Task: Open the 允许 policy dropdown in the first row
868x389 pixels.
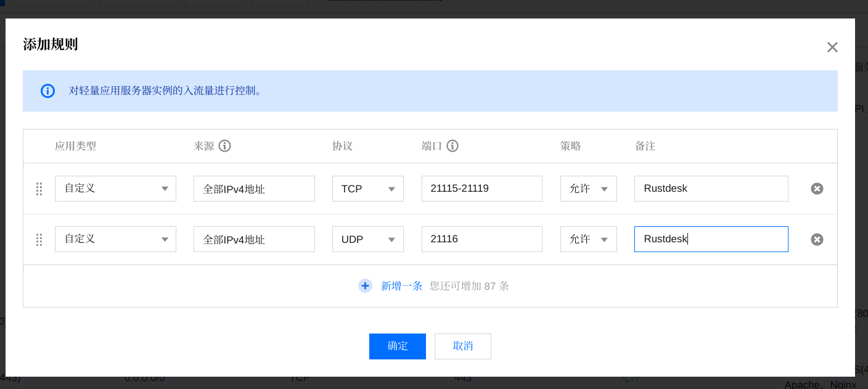Action: click(588, 189)
